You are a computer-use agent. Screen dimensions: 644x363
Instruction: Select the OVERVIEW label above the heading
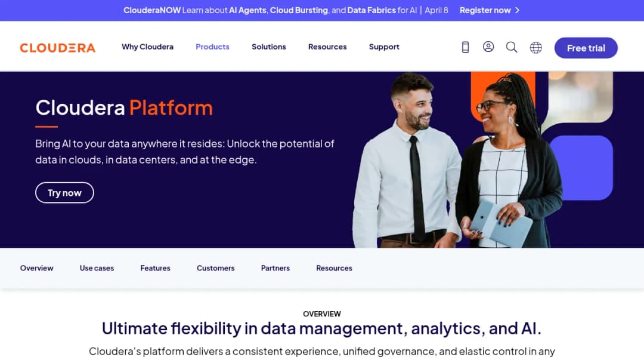click(322, 313)
